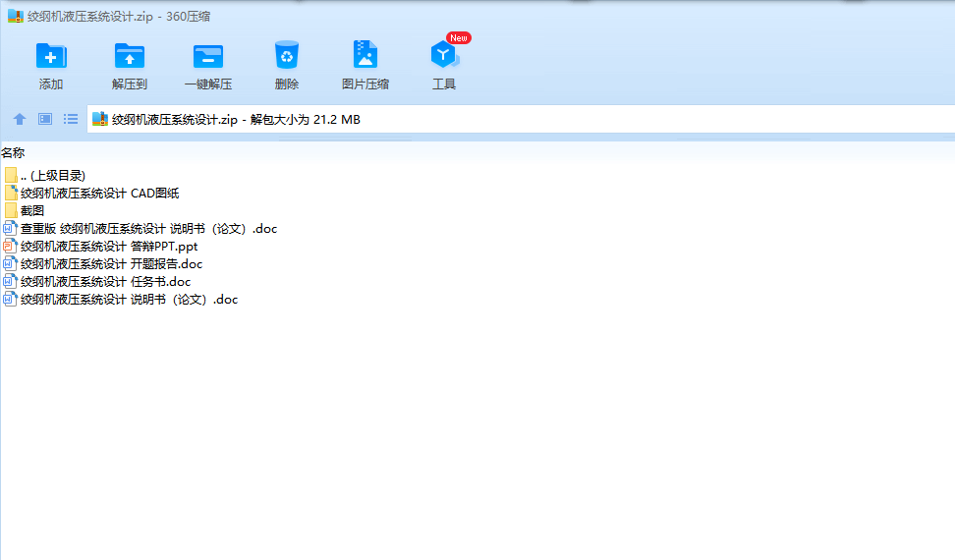Screen dimensions: 955x560
Task: Click the folder icon of CAD图纸 folder
Action: tap(11, 193)
